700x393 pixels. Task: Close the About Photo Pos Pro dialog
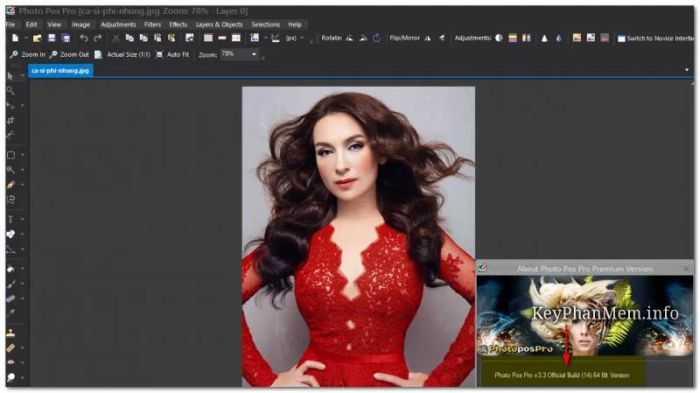pos(686,268)
